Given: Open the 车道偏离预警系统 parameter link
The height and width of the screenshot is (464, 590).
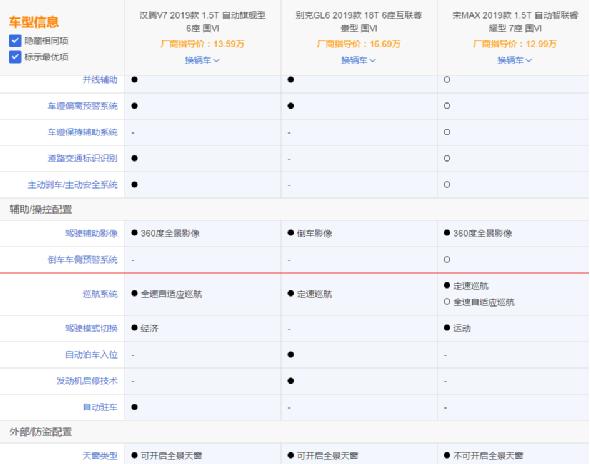Looking at the screenshot, I should tap(82, 106).
